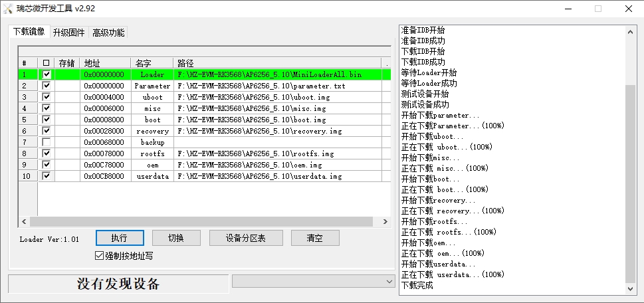Click the address 0x00006000 cell

105,108
